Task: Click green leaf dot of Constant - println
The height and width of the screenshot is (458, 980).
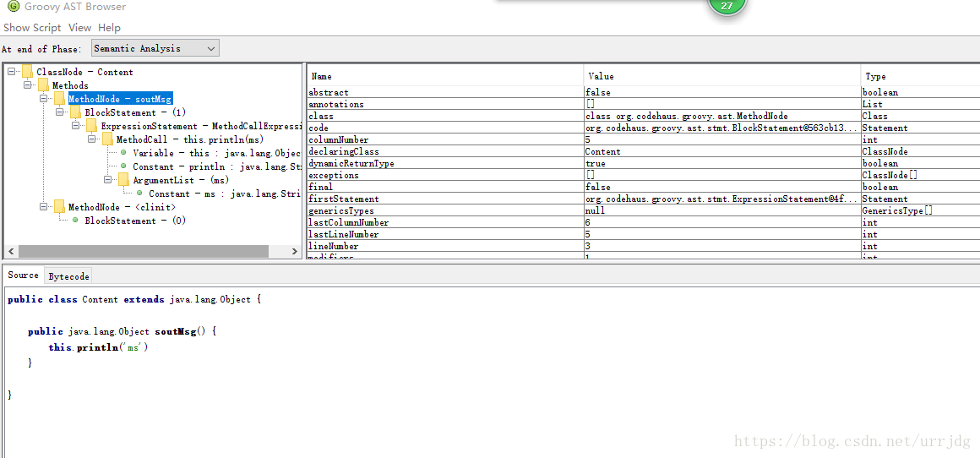Action: [123, 166]
